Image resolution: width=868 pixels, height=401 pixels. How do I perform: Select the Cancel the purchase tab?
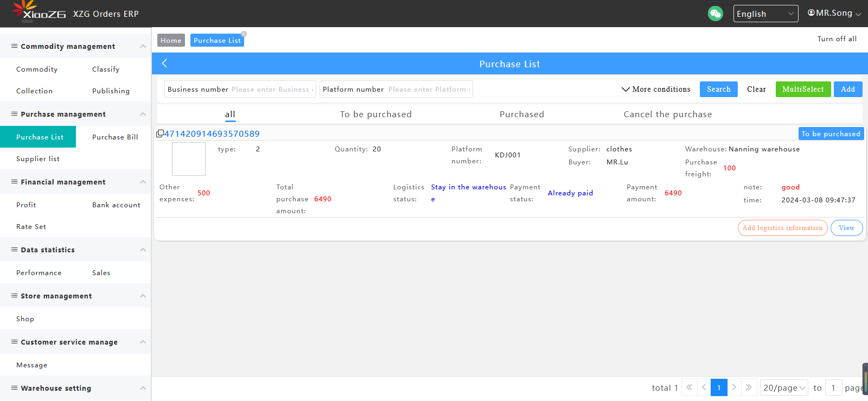click(667, 114)
